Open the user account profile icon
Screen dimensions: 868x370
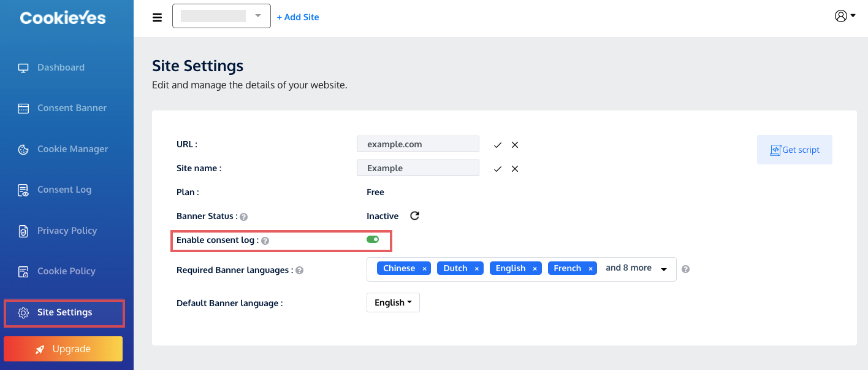click(843, 16)
